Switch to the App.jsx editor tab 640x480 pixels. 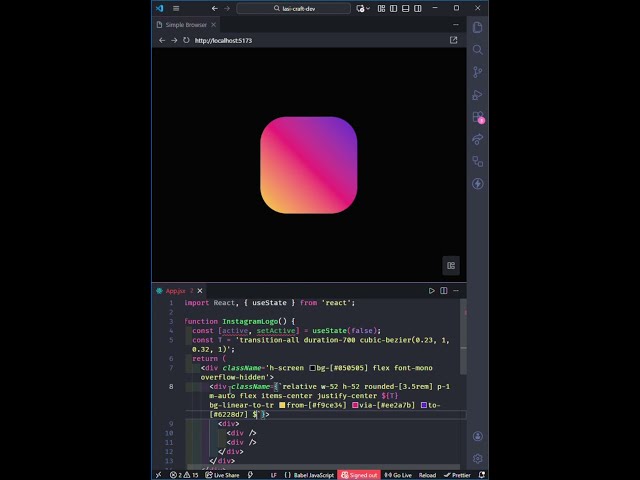point(176,291)
